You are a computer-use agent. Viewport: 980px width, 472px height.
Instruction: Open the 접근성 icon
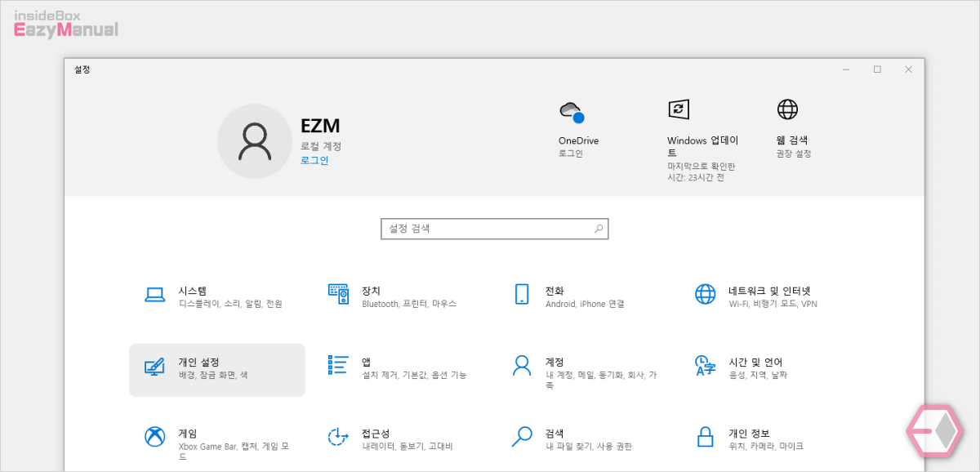click(339, 437)
